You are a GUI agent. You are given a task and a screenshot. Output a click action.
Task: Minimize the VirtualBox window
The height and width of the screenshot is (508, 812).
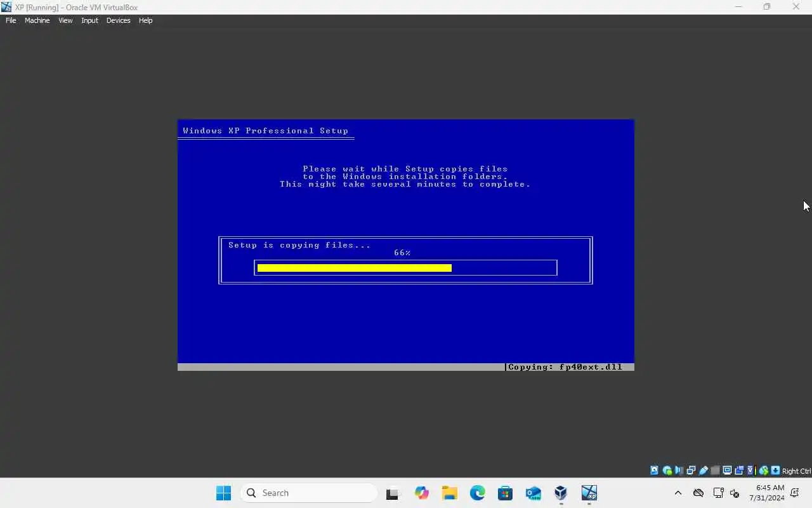[738, 7]
